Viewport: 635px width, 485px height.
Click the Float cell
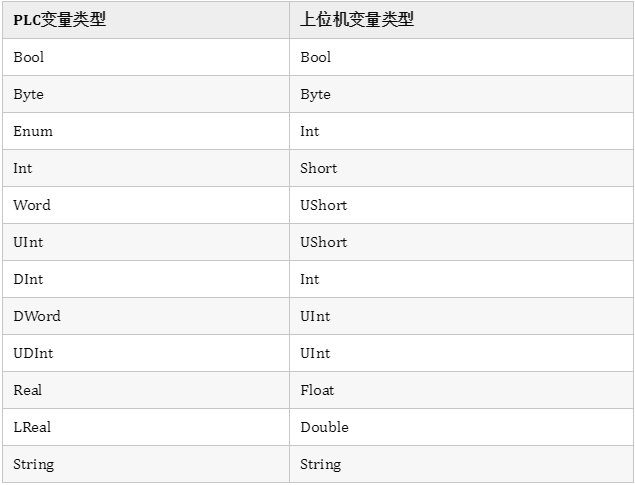tap(461, 390)
